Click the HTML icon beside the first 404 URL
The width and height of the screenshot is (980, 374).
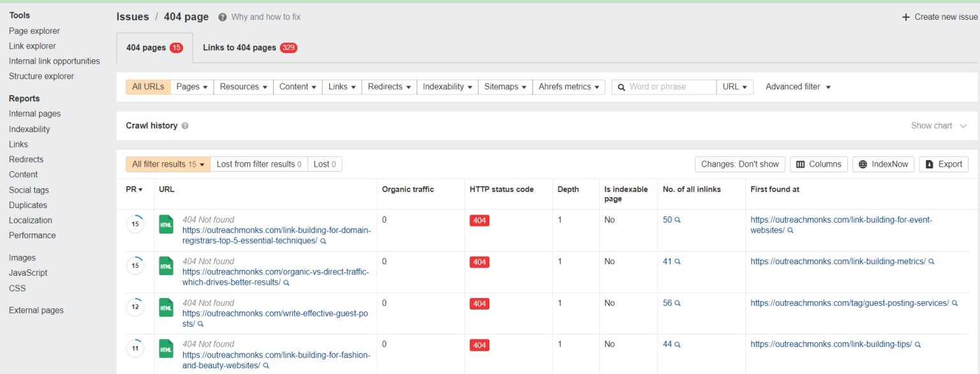(x=166, y=225)
